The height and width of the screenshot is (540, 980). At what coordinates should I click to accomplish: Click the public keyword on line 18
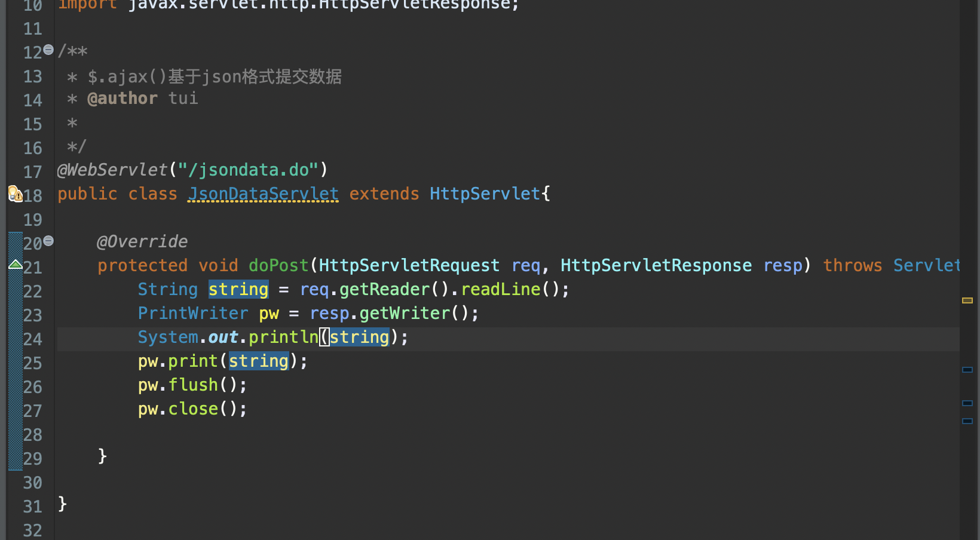tap(87, 194)
